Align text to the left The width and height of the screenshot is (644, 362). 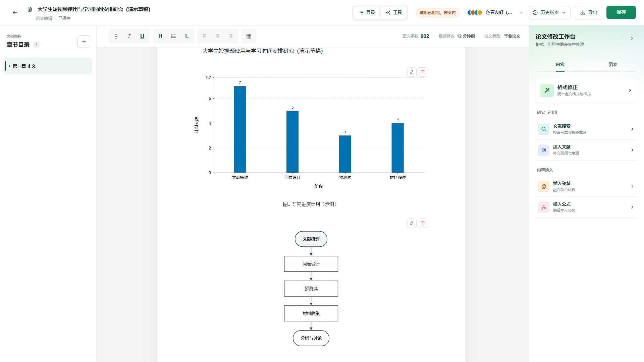205,36
